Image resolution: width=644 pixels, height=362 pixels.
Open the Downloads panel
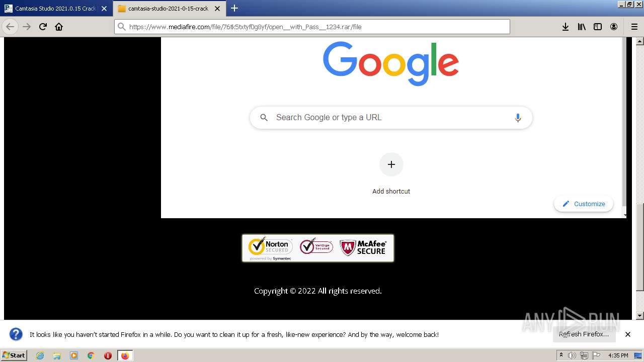click(x=566, y=27)
